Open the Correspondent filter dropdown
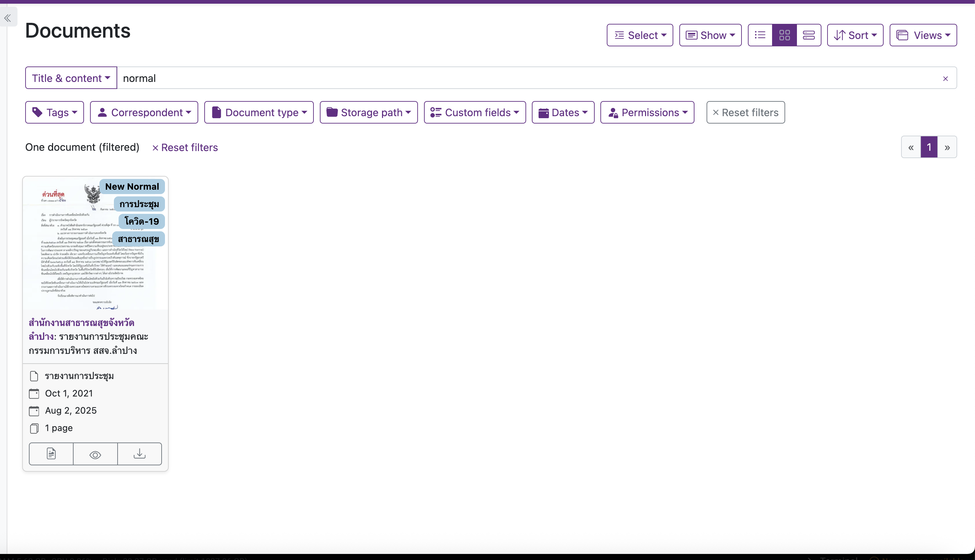975x560 pixels. click(x=144, y=112)
